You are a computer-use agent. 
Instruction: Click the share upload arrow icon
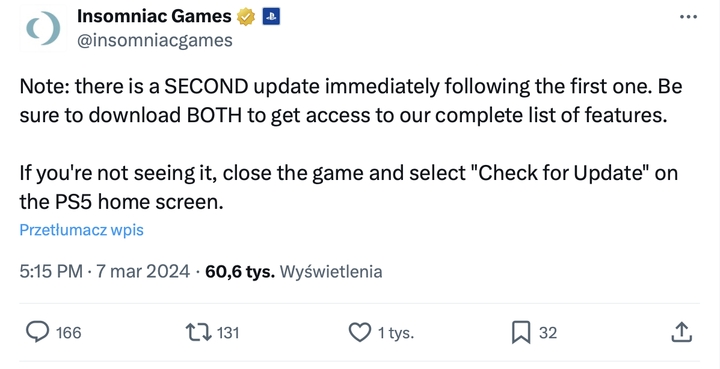(x=681, y=332)
